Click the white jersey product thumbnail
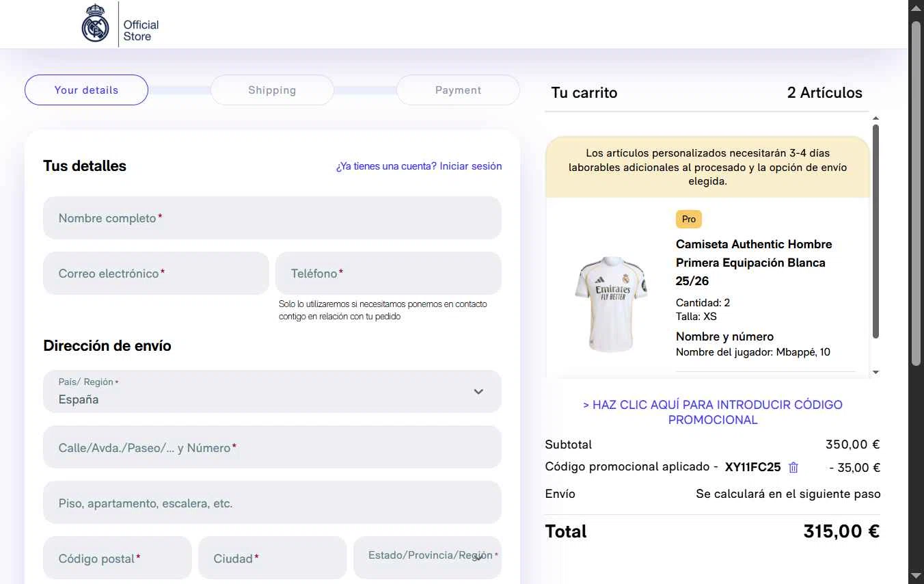 point(610,303)
